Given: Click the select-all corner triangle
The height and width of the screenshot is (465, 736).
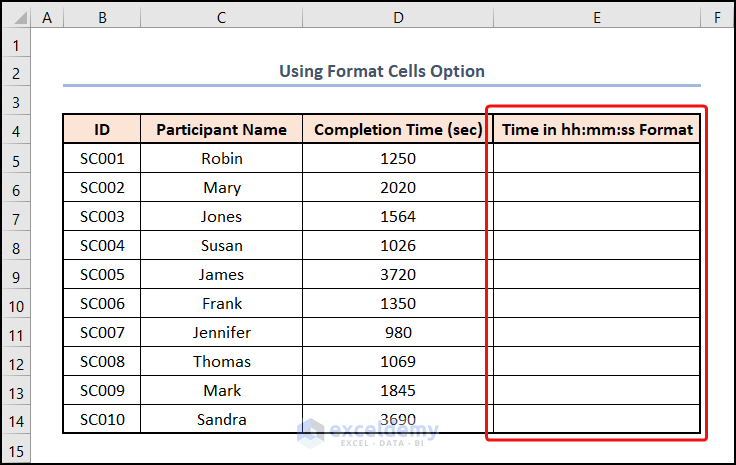Looking at the screenshot, I should (16, 18).
